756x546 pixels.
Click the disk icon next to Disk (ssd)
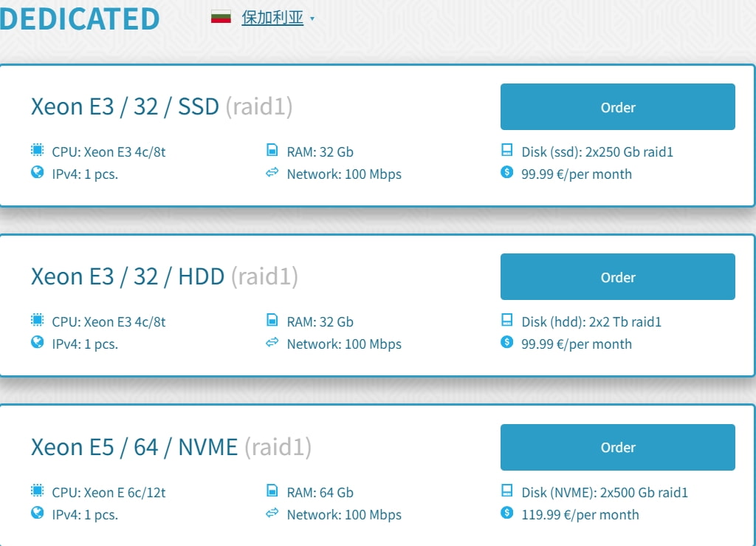point(506,151)
